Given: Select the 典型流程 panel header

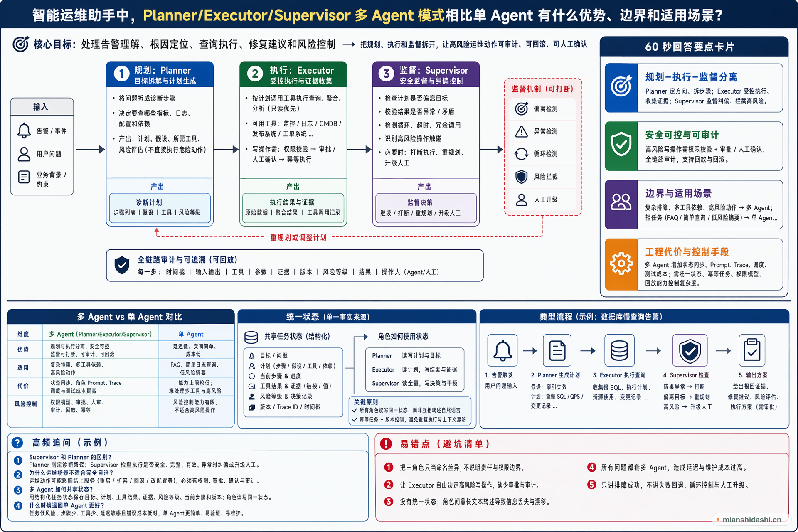Looking at the screenshot, I should (635, 317).
